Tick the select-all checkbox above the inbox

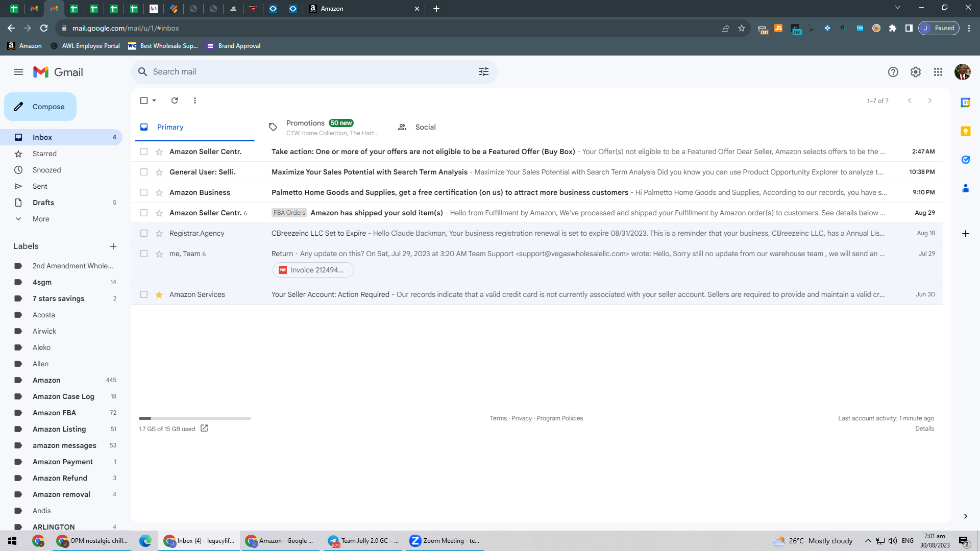144,101
